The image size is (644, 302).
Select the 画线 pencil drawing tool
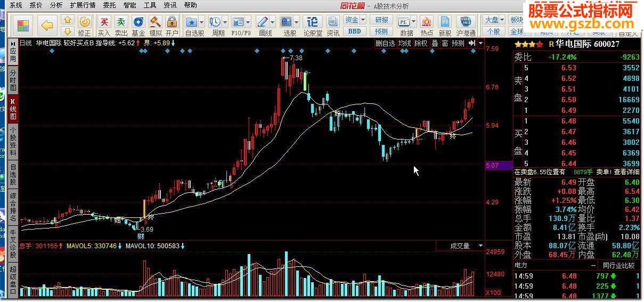pyautogui.click(x=262, y=22)
